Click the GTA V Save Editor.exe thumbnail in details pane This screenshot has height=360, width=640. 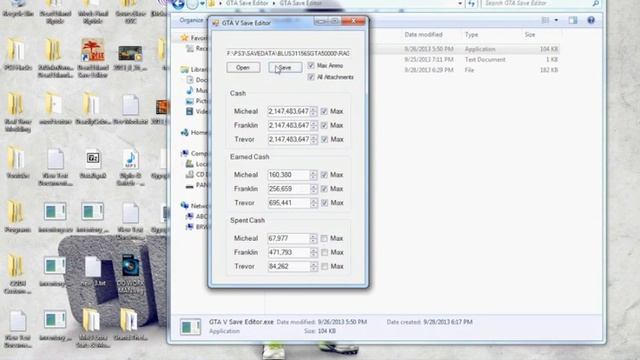tap(190, 327)
